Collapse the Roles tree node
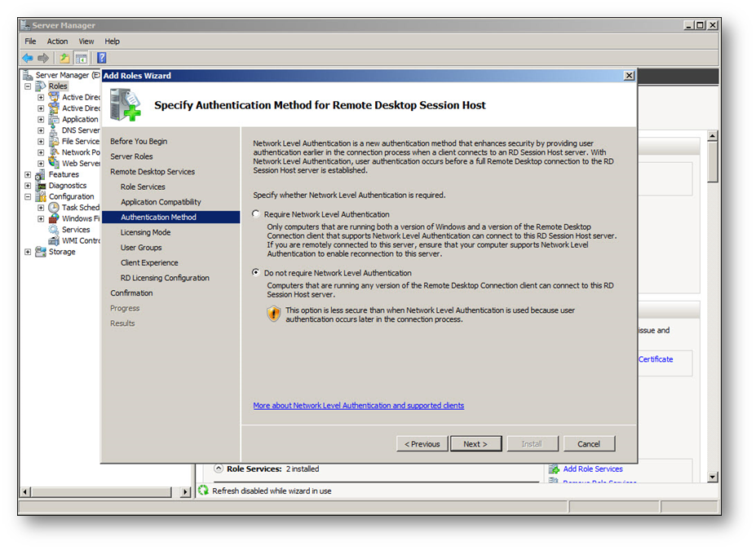Viewport: 756px width, 550px height. 28,86
